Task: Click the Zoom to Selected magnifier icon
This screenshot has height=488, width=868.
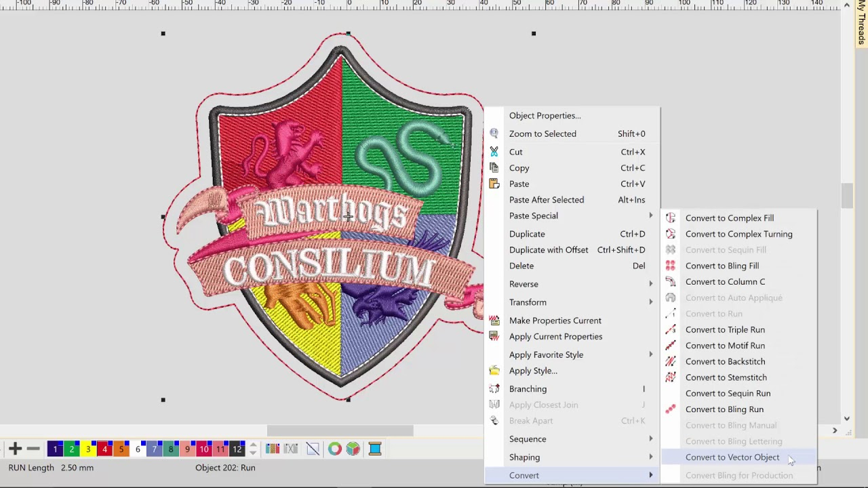Action: 494,134
